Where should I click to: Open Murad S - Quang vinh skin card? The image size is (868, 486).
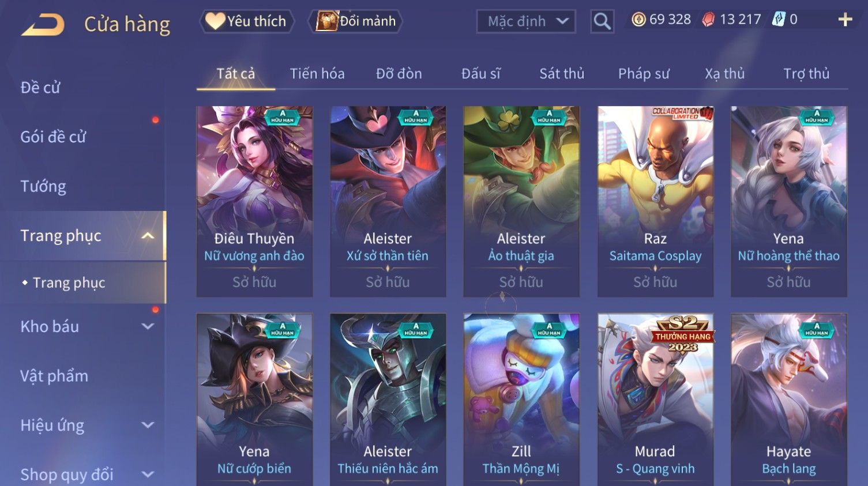pos(655,400)
